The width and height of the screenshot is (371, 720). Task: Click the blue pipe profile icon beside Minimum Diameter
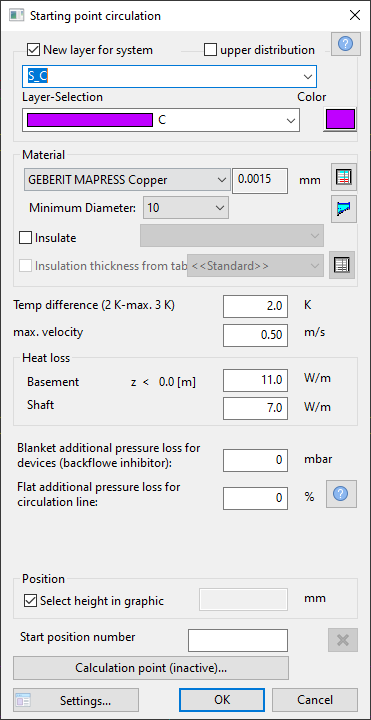(x=344, y=209)
